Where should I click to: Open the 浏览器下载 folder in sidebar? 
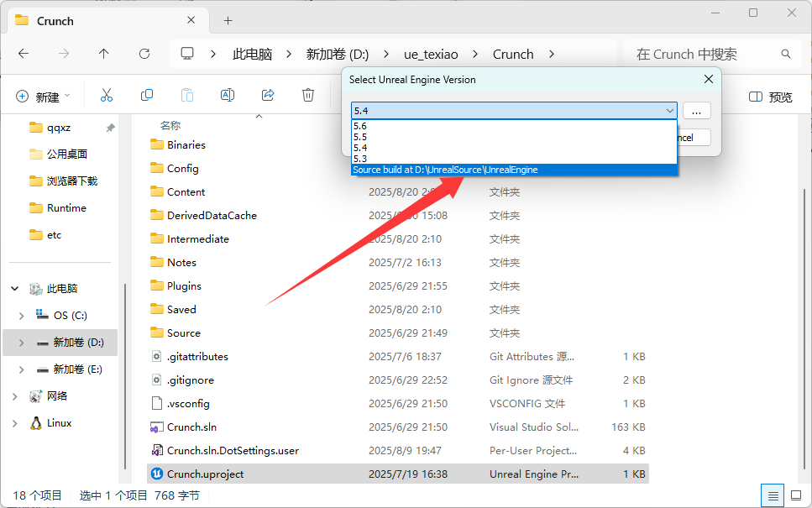coord(63,181)
